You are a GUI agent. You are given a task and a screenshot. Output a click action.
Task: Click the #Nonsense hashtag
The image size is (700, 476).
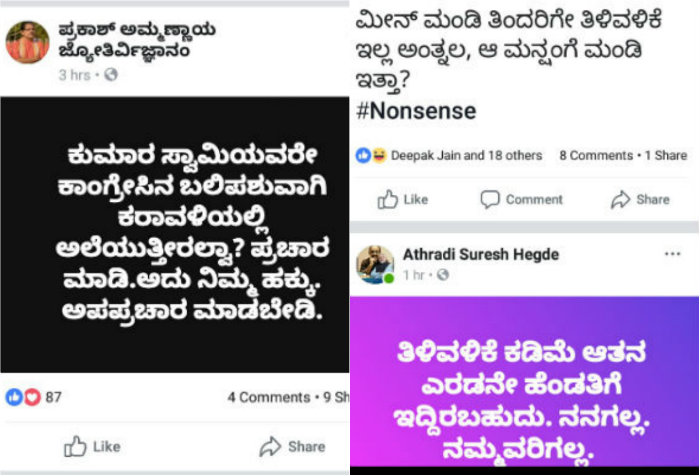[x=416, y=111]
